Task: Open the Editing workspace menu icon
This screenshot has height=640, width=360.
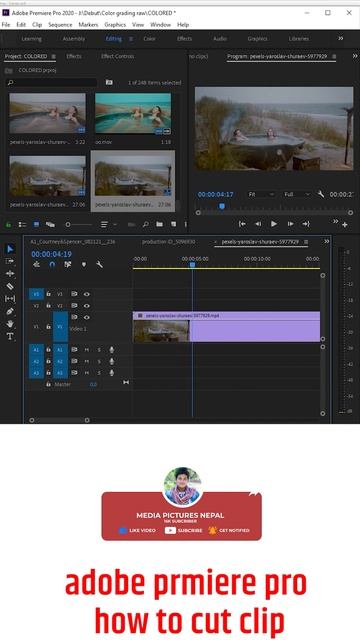Action: (x=131, y=39)
